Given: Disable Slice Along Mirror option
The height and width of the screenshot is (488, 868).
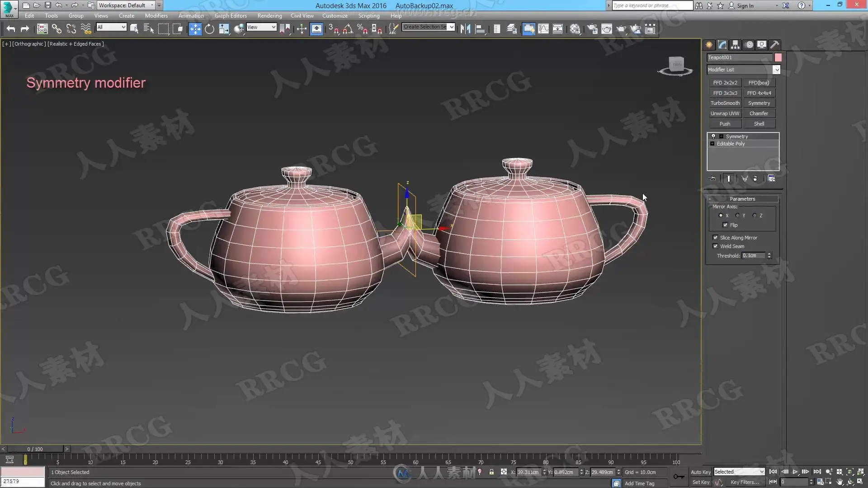Looking at the screenshot, I should pyautogui.click(x=715, y=238).
